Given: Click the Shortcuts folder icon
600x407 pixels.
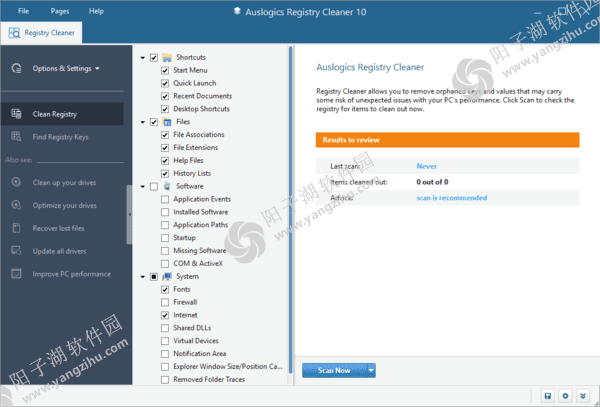Looking at the screenshot, I should point(167,57).
